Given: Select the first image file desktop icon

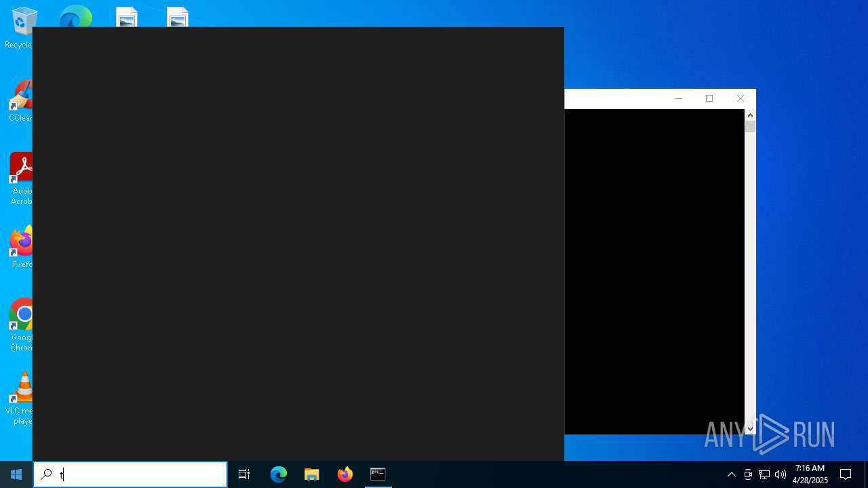Looking at the screenshot, I should point(127,16).
